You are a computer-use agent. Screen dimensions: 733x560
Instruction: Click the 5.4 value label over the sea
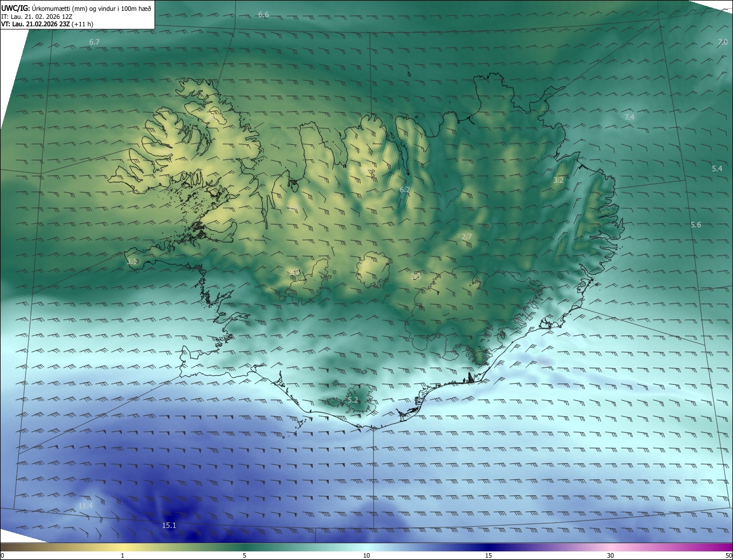[x=717, y=169]
